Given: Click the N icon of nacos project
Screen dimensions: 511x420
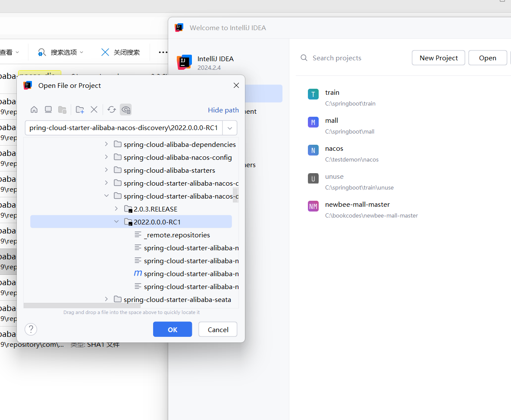Looking at the screenshot, I should point(313,150).
